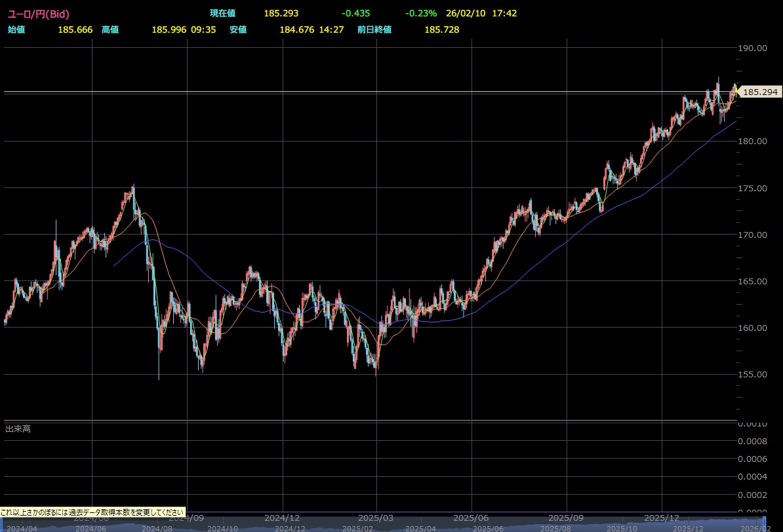783x532 pixels.
Task: Select the 前日終値 label
Action: tap(374, 29)
